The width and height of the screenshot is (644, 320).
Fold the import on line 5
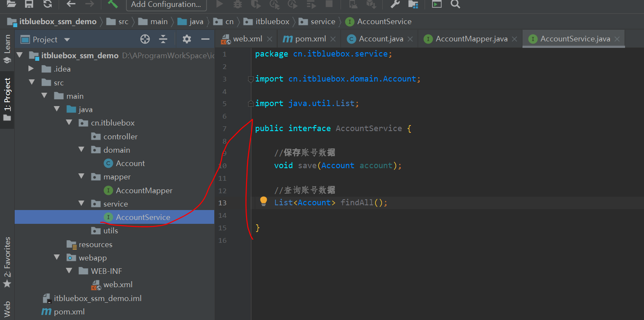pyautogui.click(x=250, y=104)
